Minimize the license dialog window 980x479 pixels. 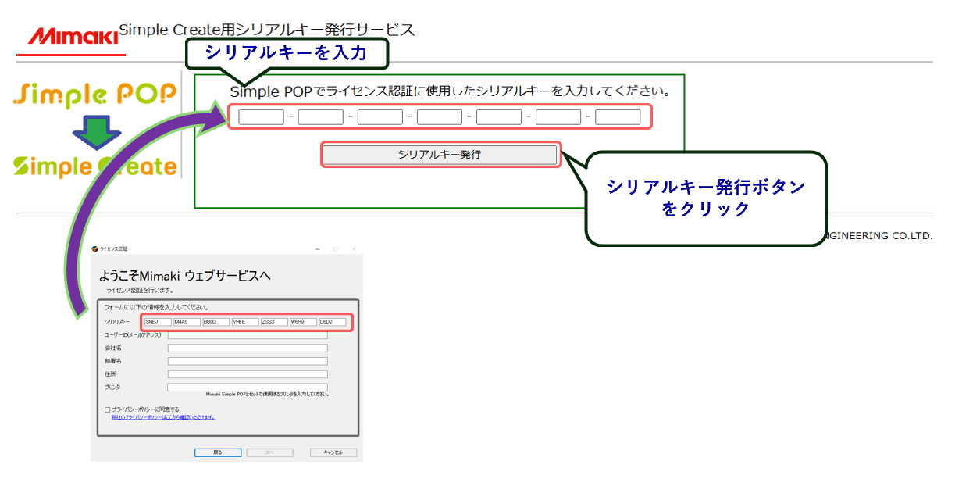pyautogui.click(x=317, y=249)
